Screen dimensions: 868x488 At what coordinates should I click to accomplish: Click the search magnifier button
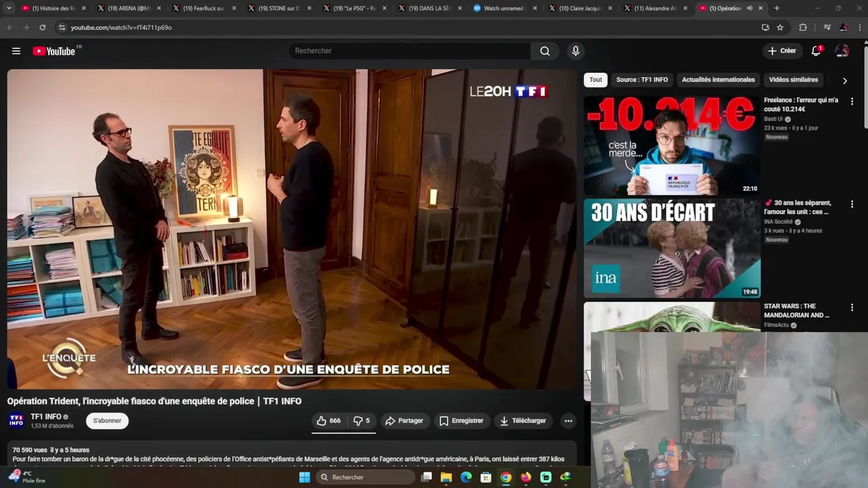point(545,51)
